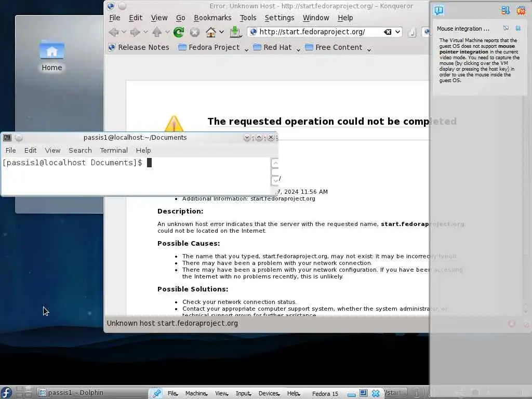Viewport: 532px width, 399px height.
Task: Open the Forward history dropdown arrow
Action: point(145,32)
